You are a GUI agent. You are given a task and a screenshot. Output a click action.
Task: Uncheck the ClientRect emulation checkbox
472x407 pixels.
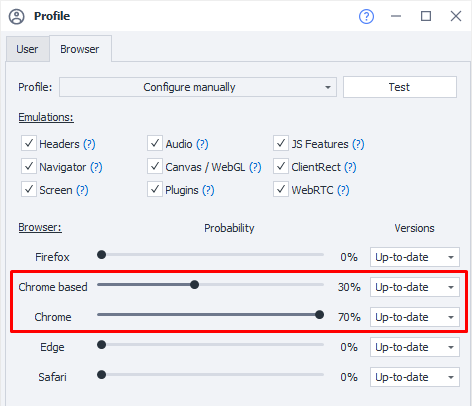pos(281,166)
